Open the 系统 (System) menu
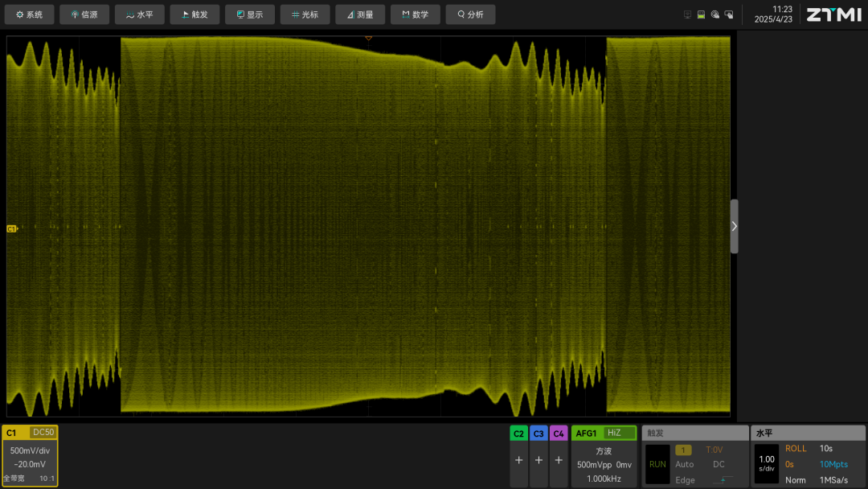This screenshot has height=489, width=868. pyautogui.click(x=29, y=14)
